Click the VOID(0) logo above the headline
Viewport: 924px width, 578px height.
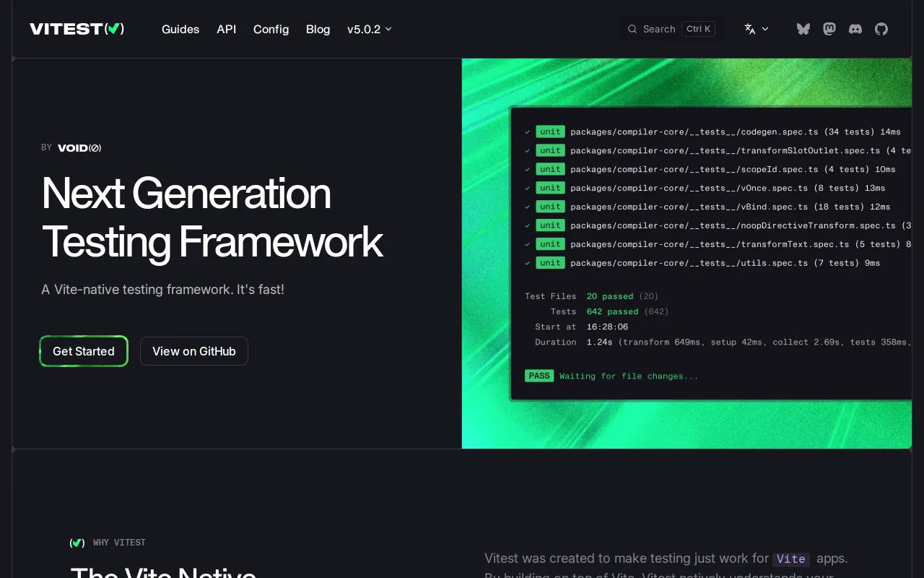tap(79, 147)
